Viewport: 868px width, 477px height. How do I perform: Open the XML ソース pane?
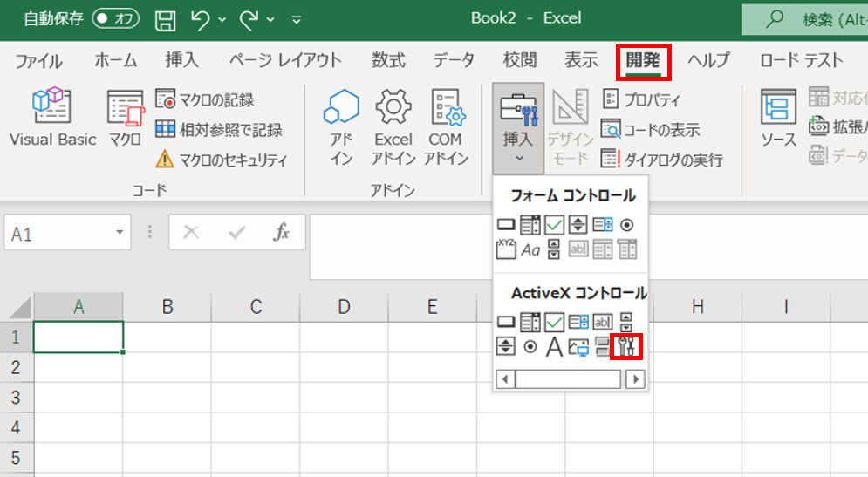pyautogui.click(x=778, y=118)
